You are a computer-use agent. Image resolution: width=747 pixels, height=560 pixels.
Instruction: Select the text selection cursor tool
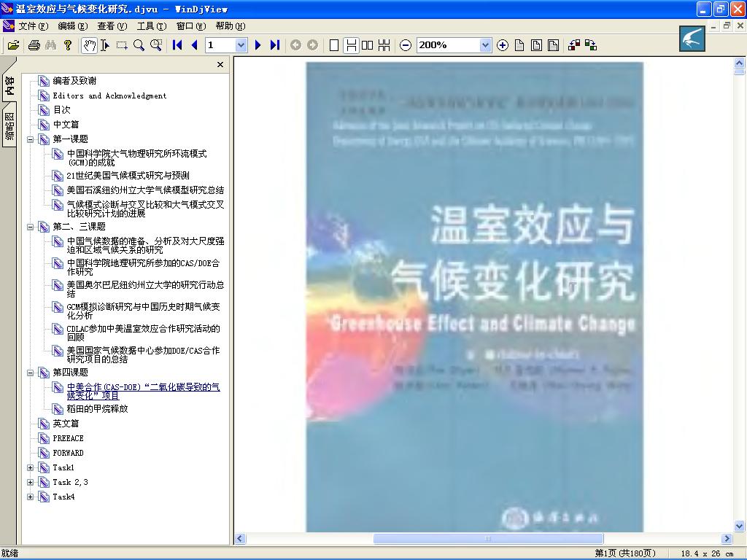click(105, 45)
